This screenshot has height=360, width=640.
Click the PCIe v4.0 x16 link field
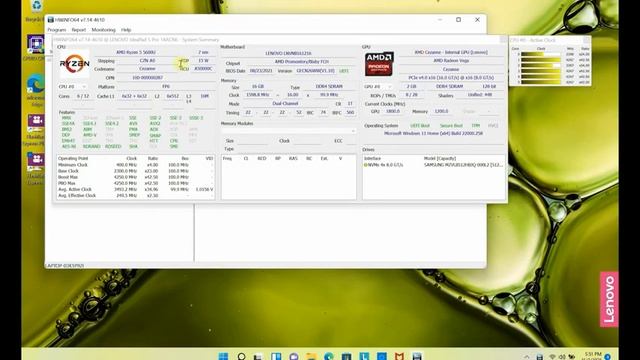451,78
